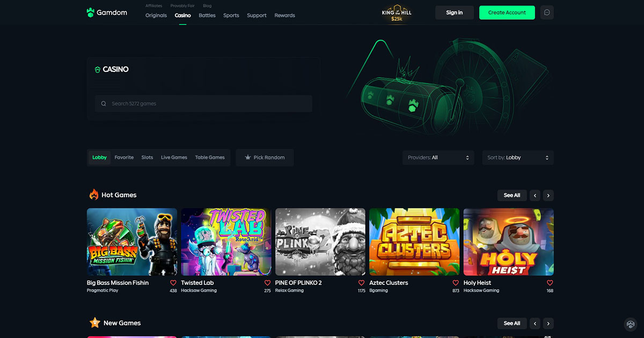Viewport: 644px width, 338px height.
Task: Open the Originals menu
Action: 156,16
